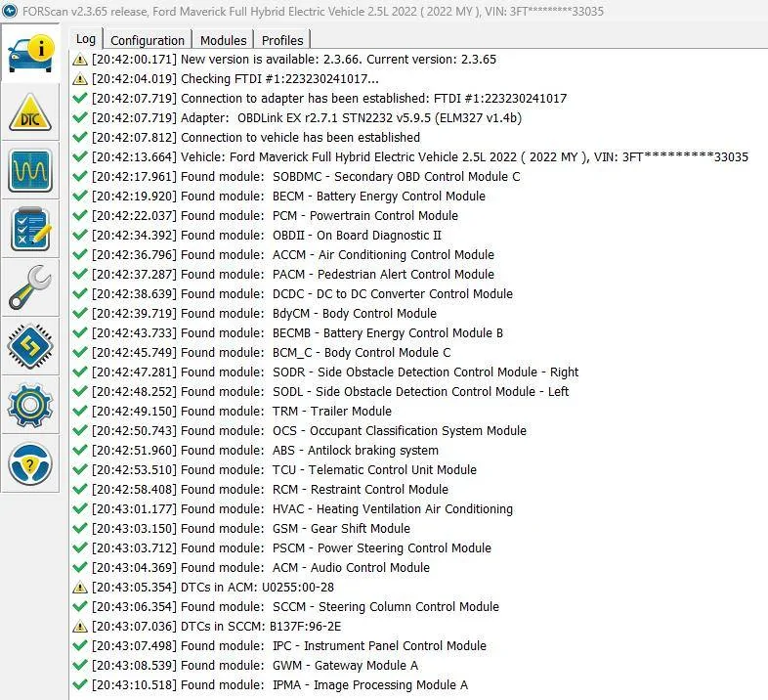Viewport: 768px width, 700px height.
Task: Select PSCM Power Steering Control Module line
Action: pos(291,548)
